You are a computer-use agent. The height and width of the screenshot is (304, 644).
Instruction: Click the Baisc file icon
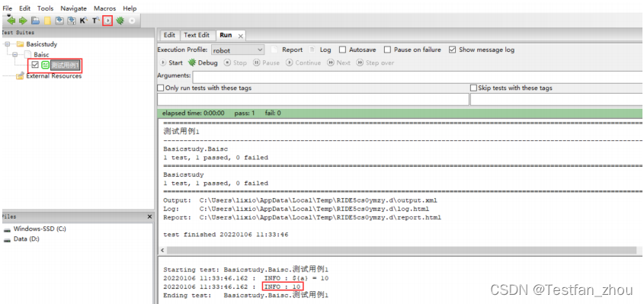coord(28,54)
